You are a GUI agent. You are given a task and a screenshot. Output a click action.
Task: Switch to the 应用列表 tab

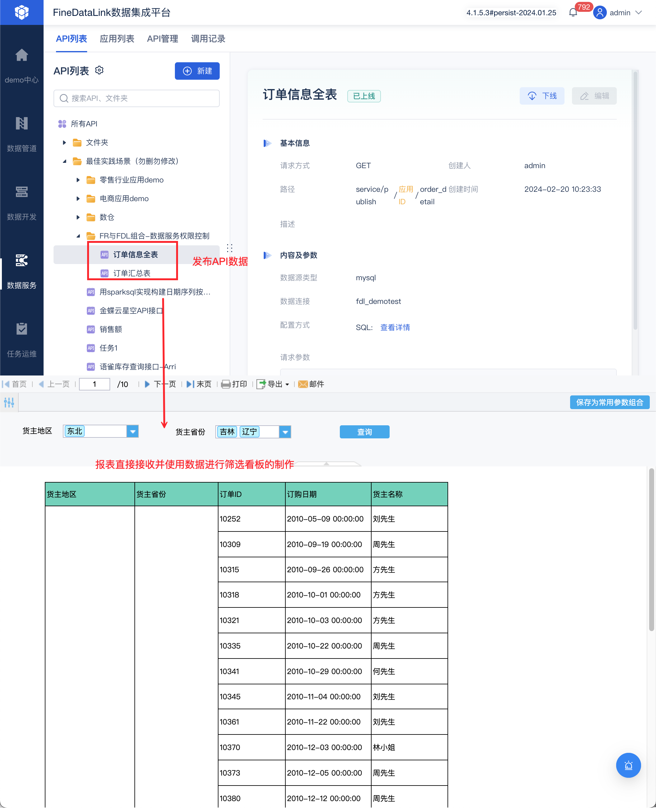point(117,39)
